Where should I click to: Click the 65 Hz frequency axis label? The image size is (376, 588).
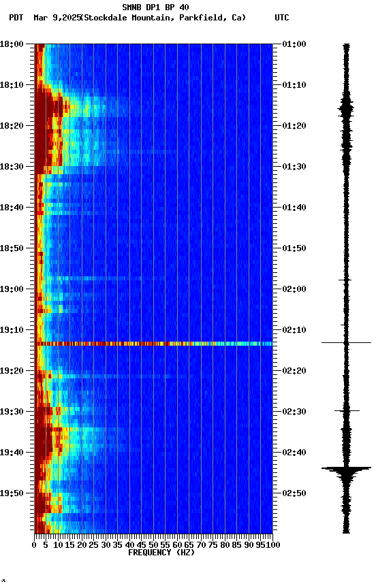(189, 545)
